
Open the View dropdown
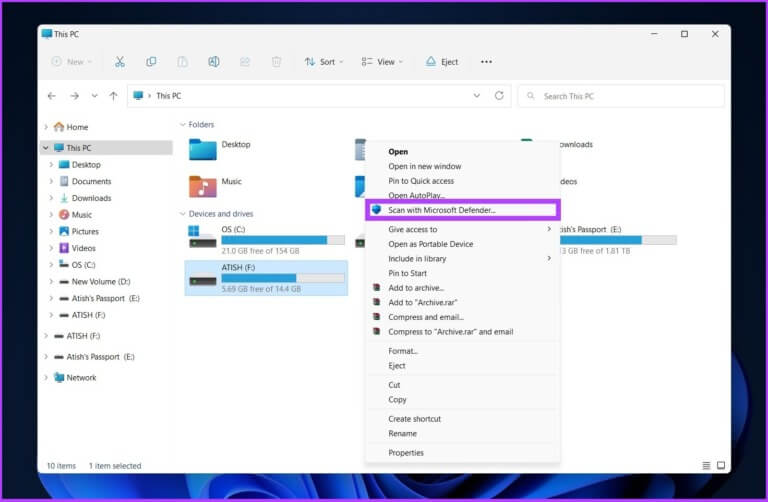click(382, 62)
